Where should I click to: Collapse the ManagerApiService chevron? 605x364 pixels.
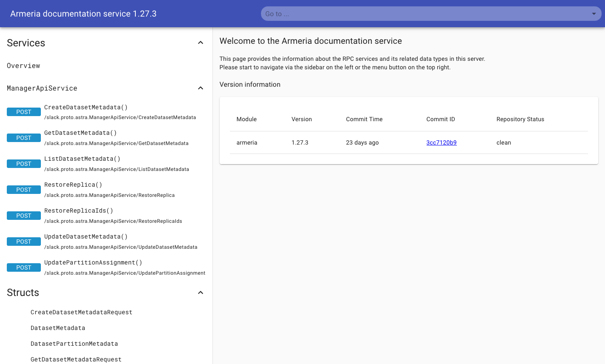pos(201,88)
